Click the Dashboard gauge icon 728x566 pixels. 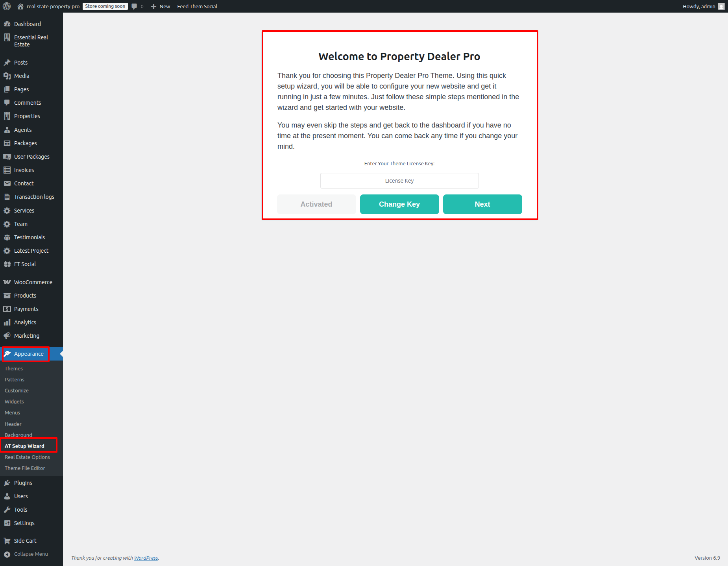(x=7, y=24)
